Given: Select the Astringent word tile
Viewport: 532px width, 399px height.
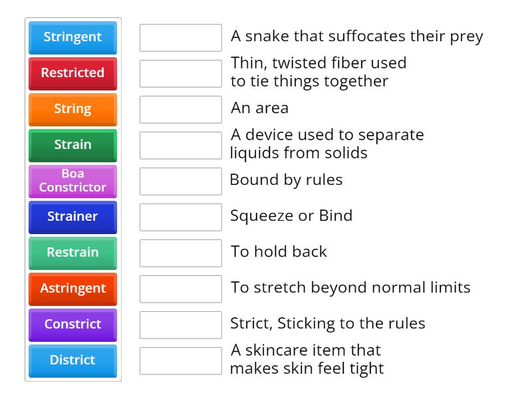Looking at the screenshot, I should (72, 289).
